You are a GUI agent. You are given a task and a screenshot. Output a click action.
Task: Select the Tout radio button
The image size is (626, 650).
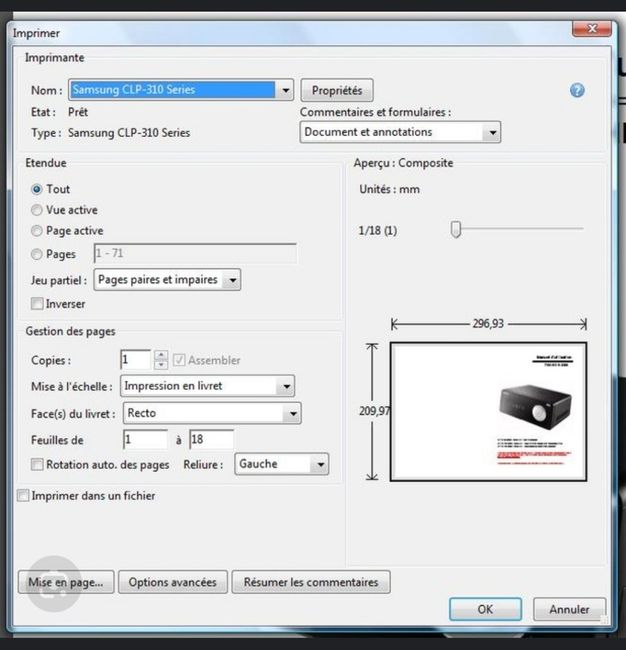point(36,189)
